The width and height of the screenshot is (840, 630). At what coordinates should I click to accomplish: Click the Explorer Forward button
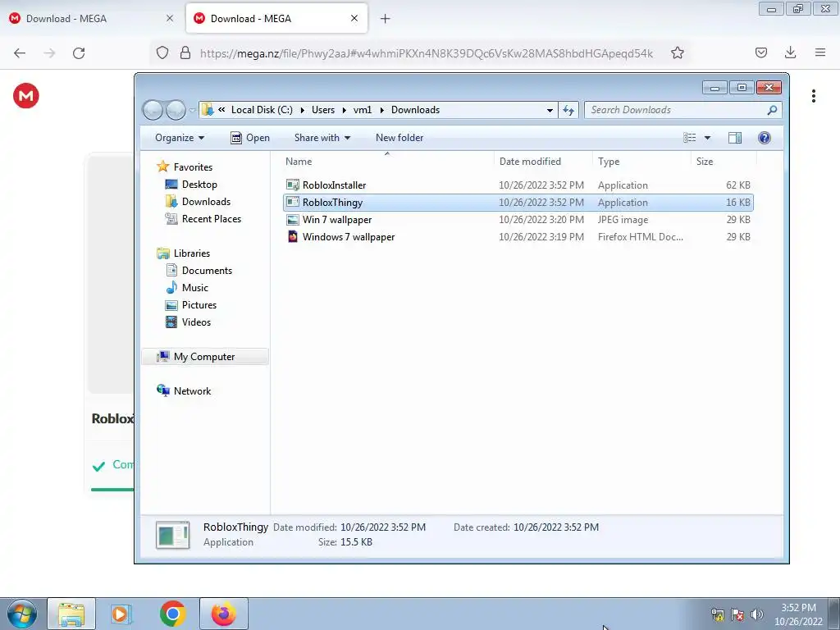tap(176, 110)
